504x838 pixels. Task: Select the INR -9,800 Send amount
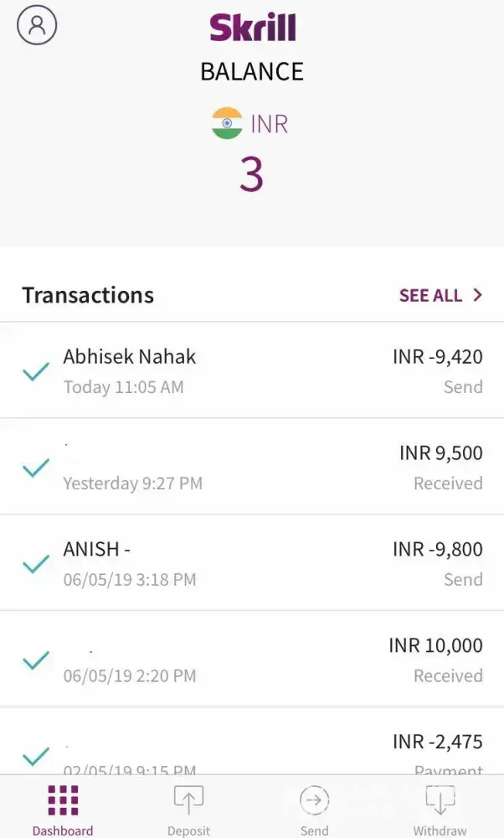[437, 550]
